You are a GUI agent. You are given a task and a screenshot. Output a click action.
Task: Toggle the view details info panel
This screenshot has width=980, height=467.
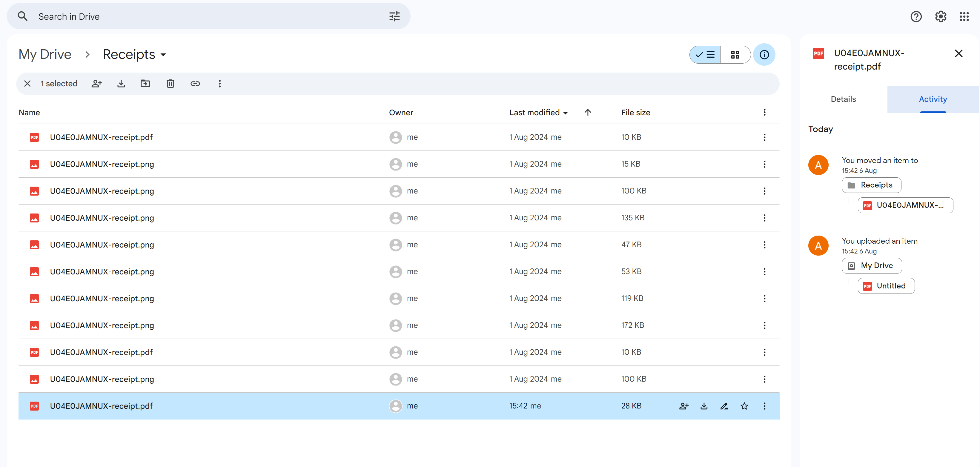pyautogui.click(x=764, y=55)
